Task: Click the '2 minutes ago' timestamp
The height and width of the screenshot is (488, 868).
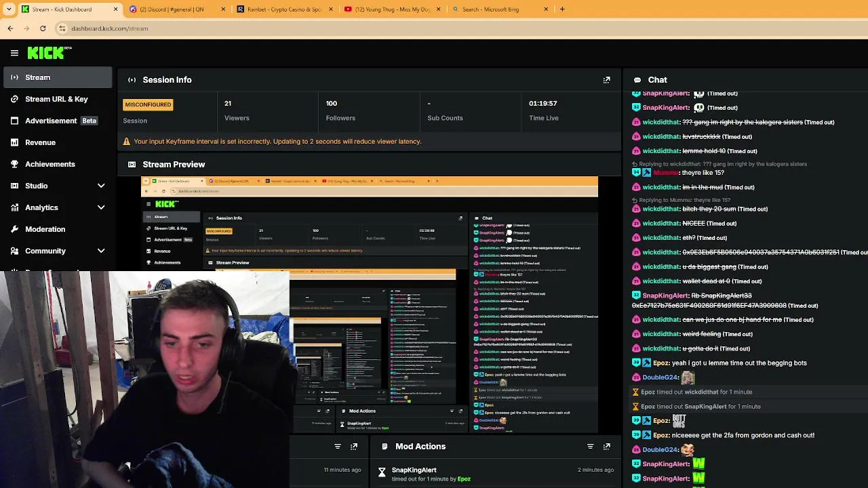Action: click(595, 470)
